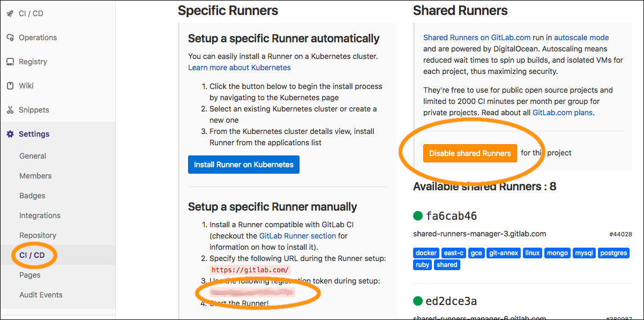The image size is (644, 320).
Task: Open the GitLab.com plans link
Action: (563, 113)
